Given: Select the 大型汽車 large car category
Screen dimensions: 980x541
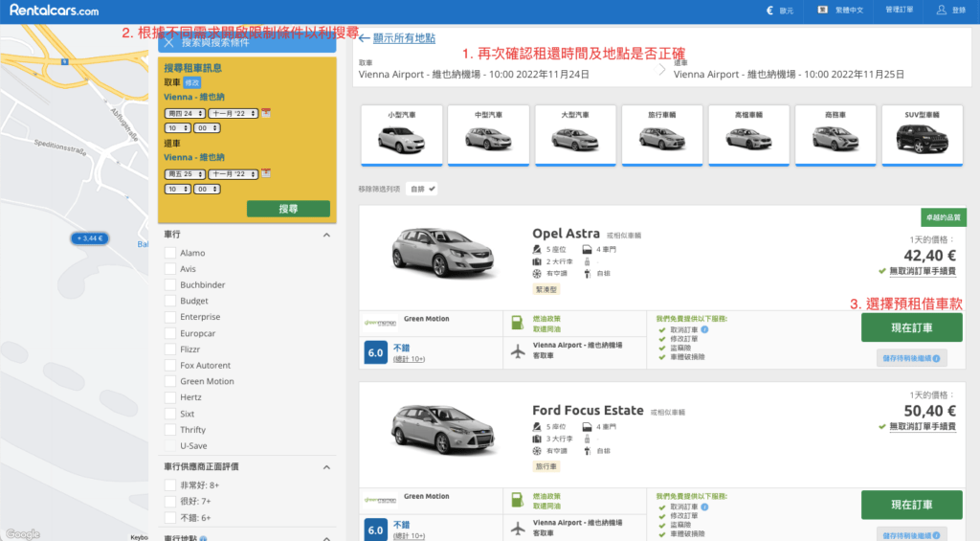Looking at the screenshot, I should (575, 135).
